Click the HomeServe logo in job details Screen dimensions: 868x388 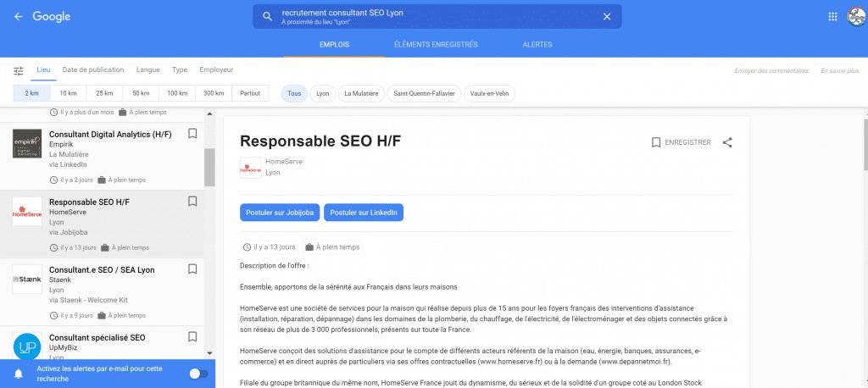click(x=250, y=168)
